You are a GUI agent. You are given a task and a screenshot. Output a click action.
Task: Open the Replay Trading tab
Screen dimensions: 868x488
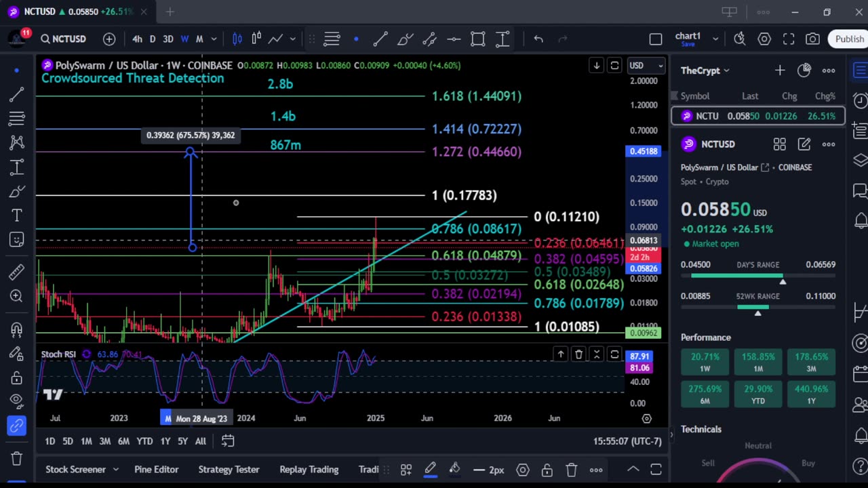[309, 469]
